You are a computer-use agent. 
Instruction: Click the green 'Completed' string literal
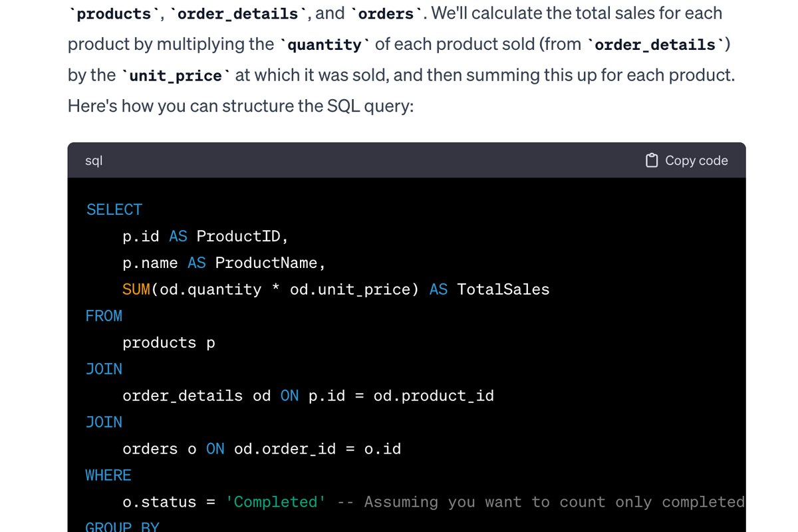(x=276, y=502)
